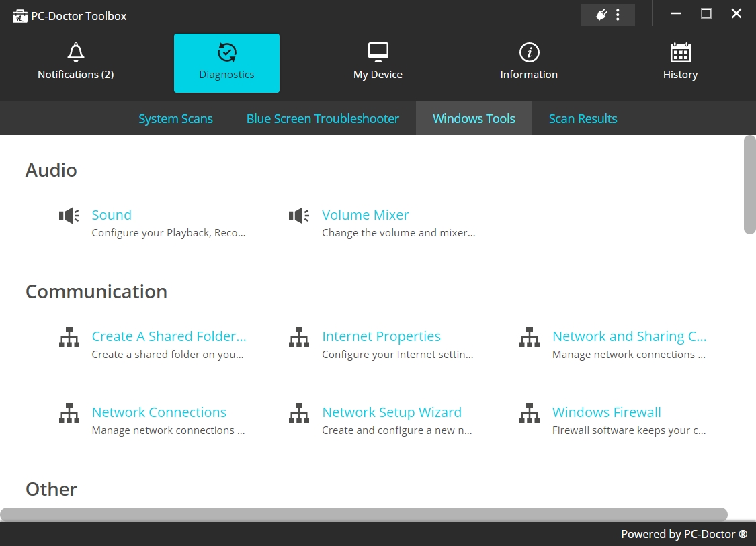Click the Communication section heading
756x546 pixels.
(96, 291)
